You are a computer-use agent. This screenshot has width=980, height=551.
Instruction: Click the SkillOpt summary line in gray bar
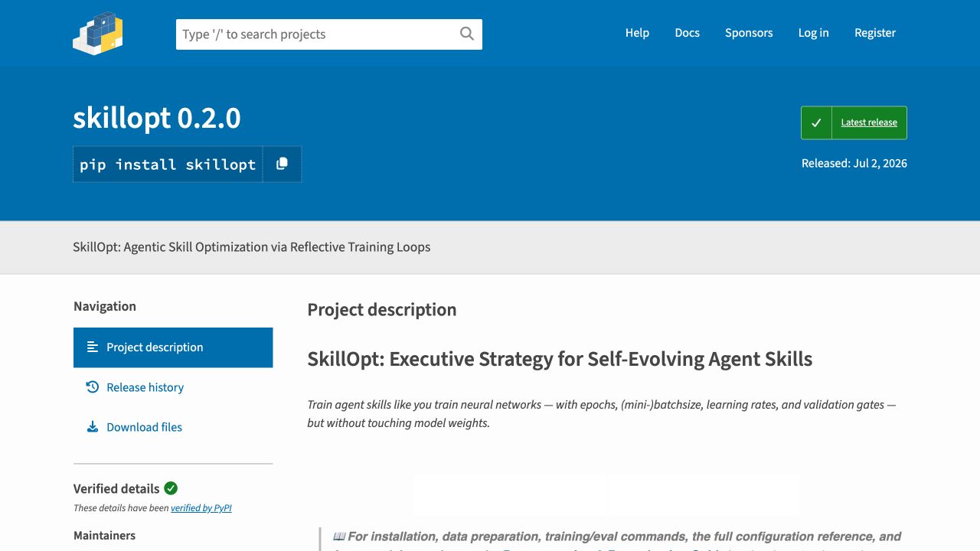pos(252,247)
